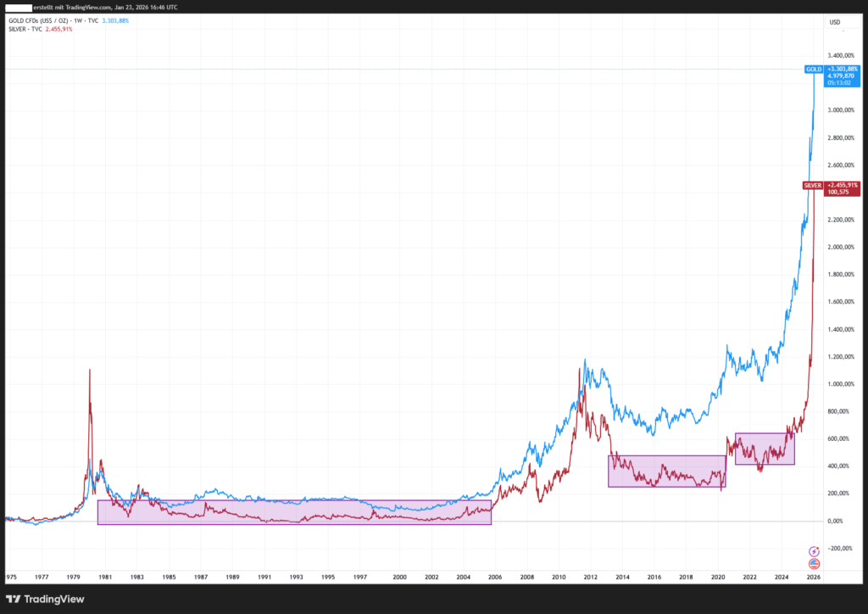868x614 pixels.
Task: Click the 0,00% level on price axis
Action: 838,521
